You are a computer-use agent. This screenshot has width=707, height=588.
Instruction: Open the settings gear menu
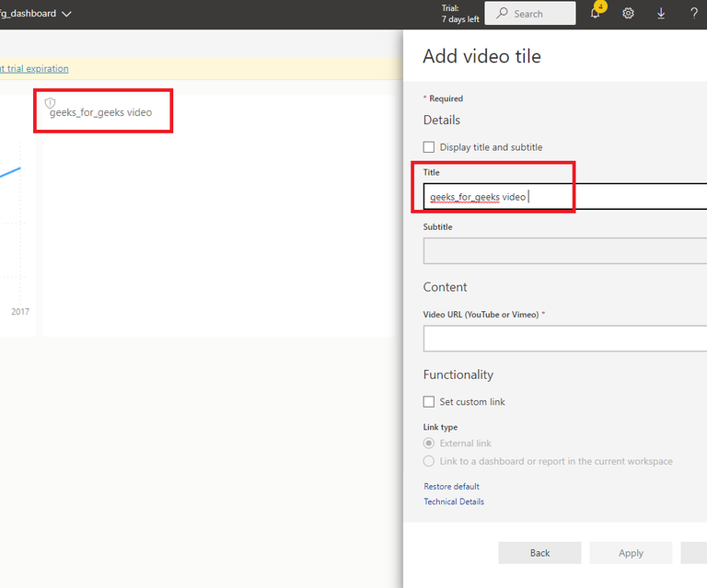click(629, 14)
